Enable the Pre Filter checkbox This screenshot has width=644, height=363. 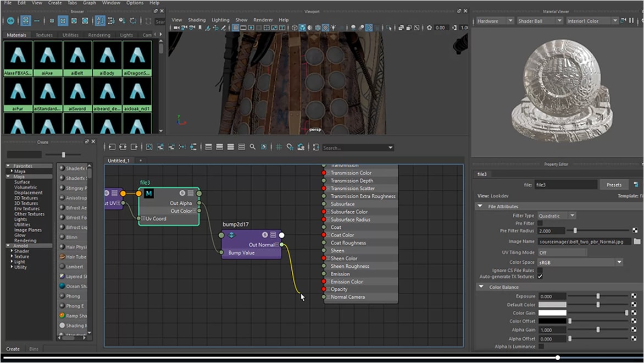540,223
